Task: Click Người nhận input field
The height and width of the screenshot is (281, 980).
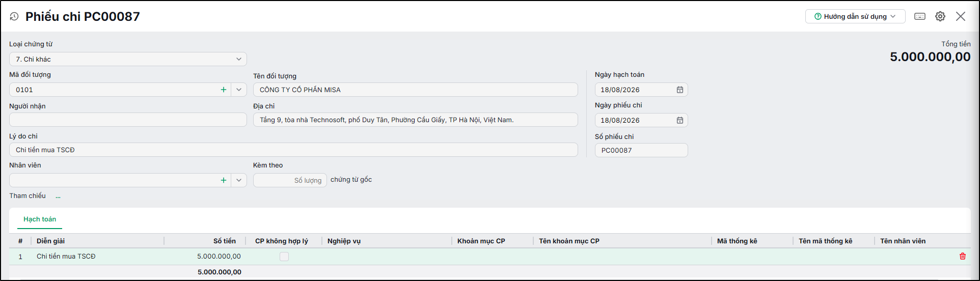Action: [x=128, y=120]
